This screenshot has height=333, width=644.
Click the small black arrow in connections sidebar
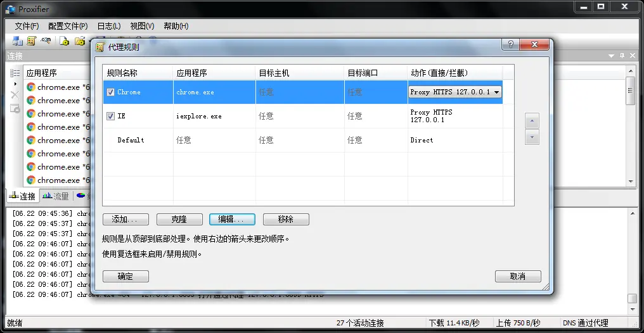click(x=15, y=84)
